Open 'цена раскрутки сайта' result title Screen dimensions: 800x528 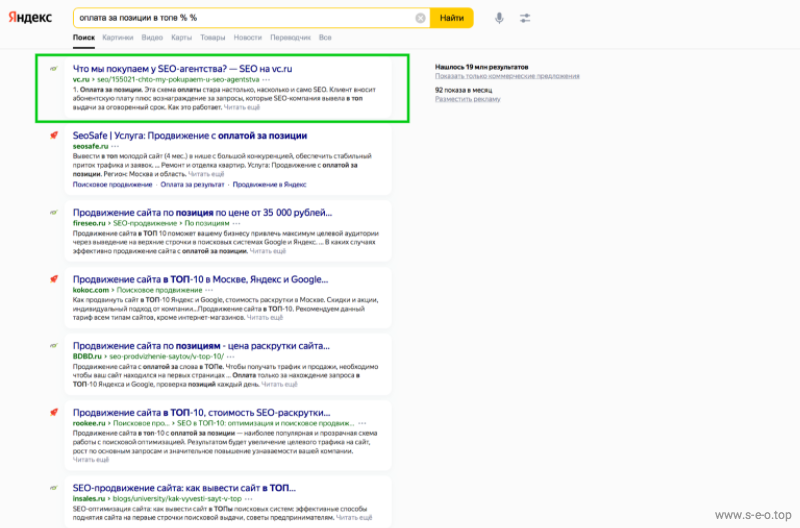(201, 345)
